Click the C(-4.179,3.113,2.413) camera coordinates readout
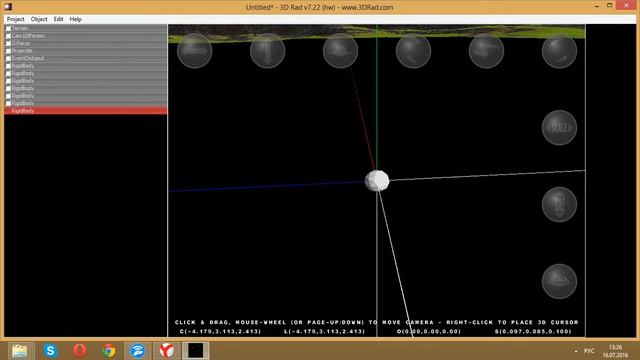640x360 pixels. pos(220,331)
